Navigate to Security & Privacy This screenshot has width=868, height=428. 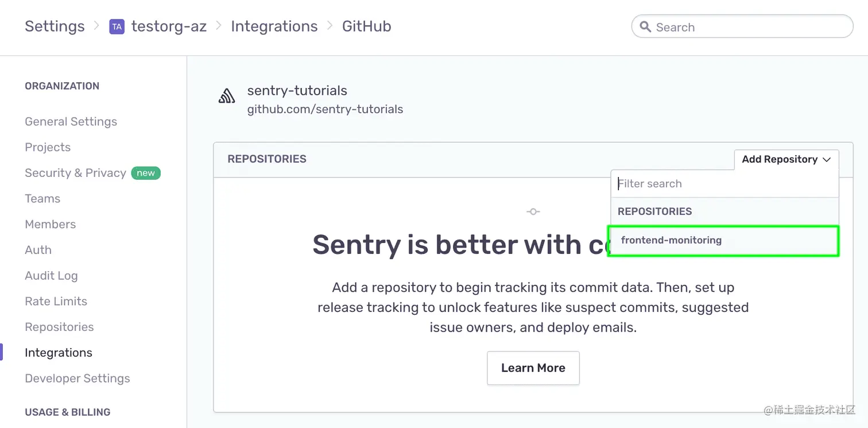tap(75, 173)
